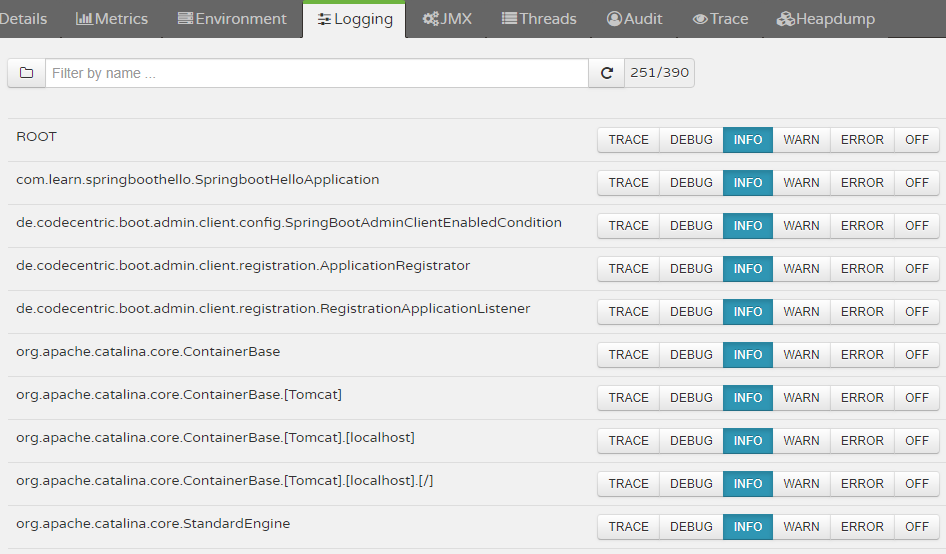
Task: Click the ApplicationRegistrator logger name
Action: (243, 266)
